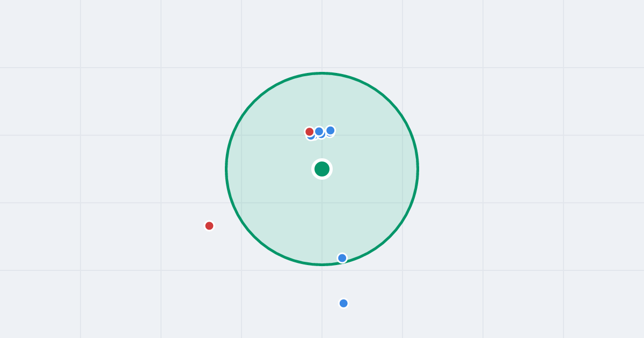The width and height of the screenshot is (644, 338).
Task: Select the fully visible blue dot beside the red cluster dot
Action: tap(319, 131)
